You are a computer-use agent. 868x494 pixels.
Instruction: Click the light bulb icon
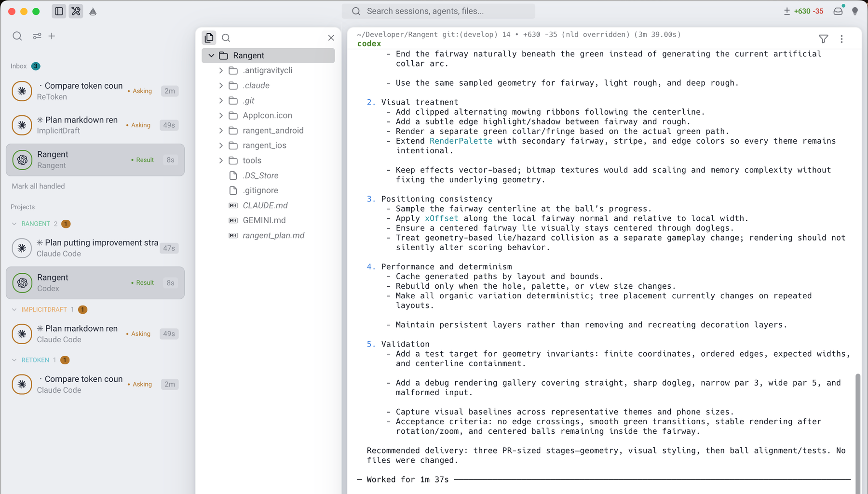point(855,11)
